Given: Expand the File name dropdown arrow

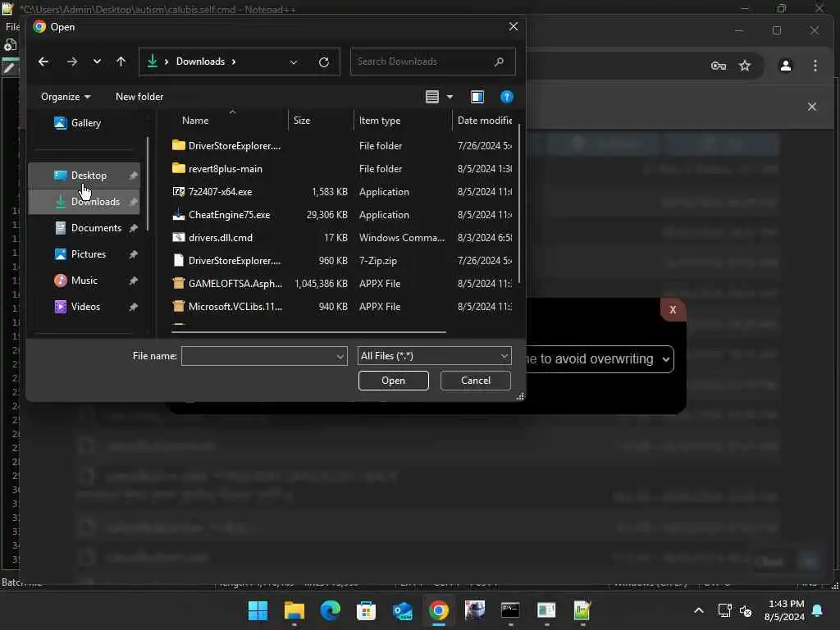Looking at the screenshot, I should click(x=340, y=356).
